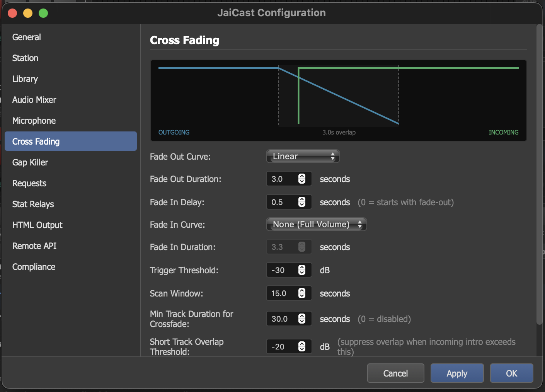The height and width of the screenshot is (392, 545).
Task: Open the Fade Out Curve dropdown
Action: point(303,156)
